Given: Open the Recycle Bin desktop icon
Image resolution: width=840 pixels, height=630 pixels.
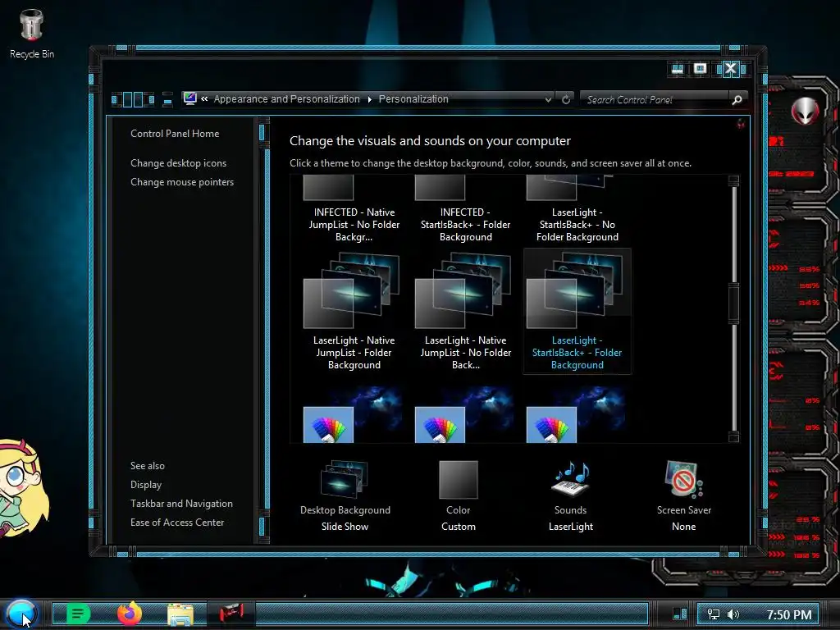Looking at the screenshot, I should pos(31,34).
